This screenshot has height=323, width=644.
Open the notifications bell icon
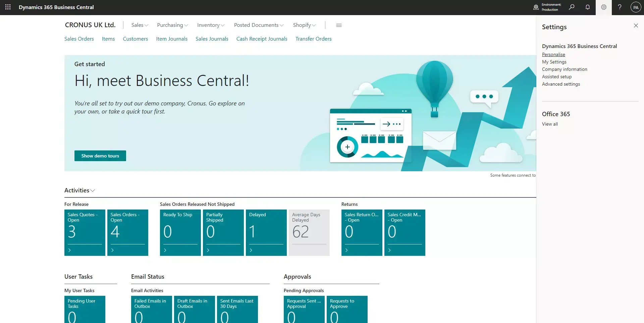(588, 7)
